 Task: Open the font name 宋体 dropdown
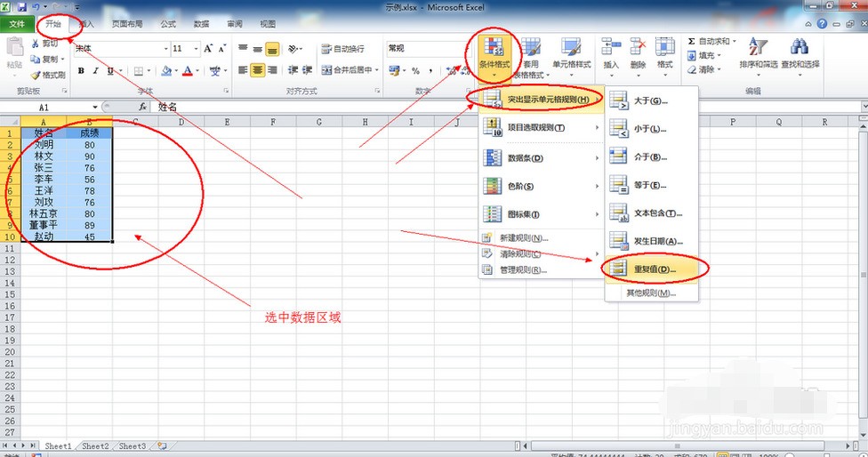165,49
